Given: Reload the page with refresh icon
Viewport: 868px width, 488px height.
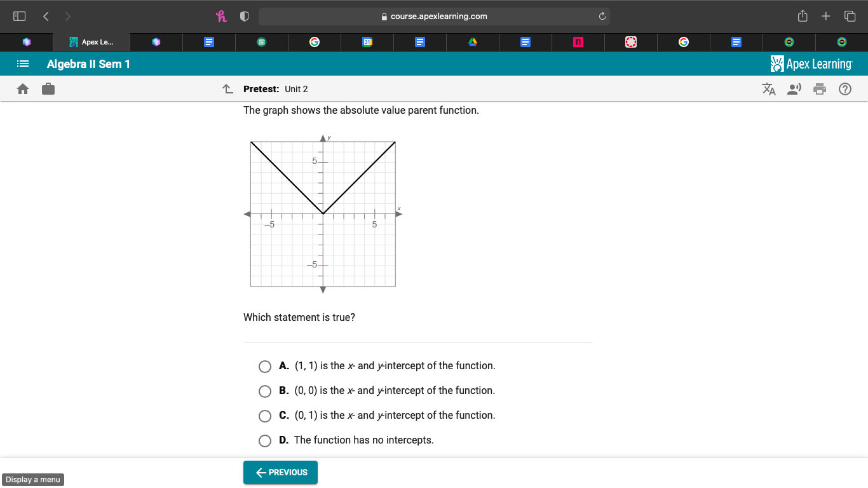Looking at the screenshot, I should 602,16.
